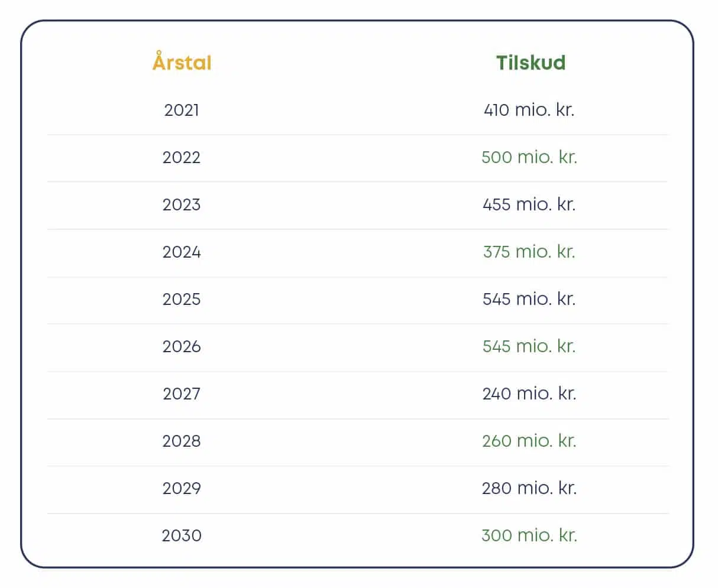Image resolution: width=718 pixels, height=588 pixels.
Task: Select the 260 mio. kr. value
Action: (x=529, y=441)
